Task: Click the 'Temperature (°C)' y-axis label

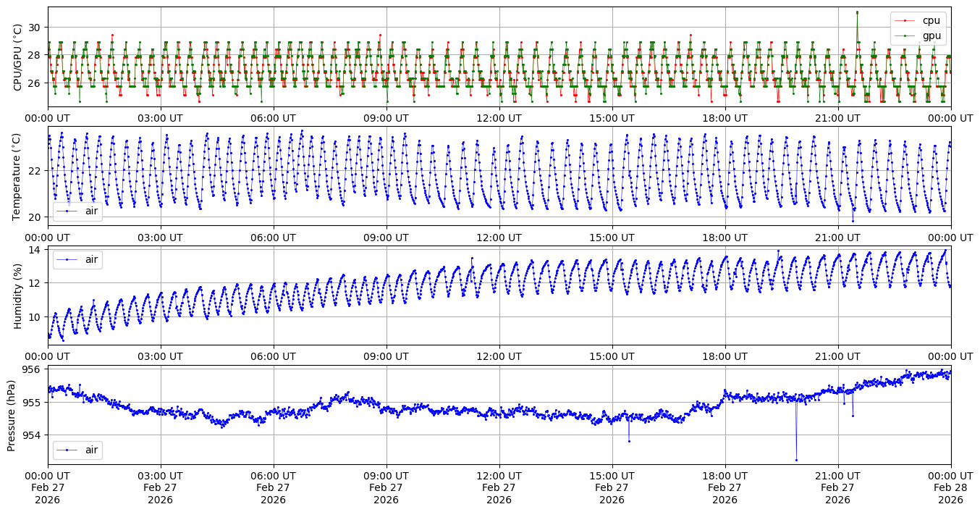Action: coord(18,176)
